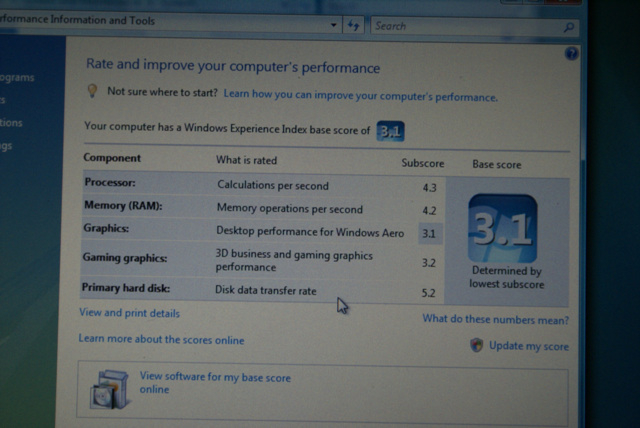Open 'View and print details' link
This screenshot has width=640, height=428.
pos(129,313)
